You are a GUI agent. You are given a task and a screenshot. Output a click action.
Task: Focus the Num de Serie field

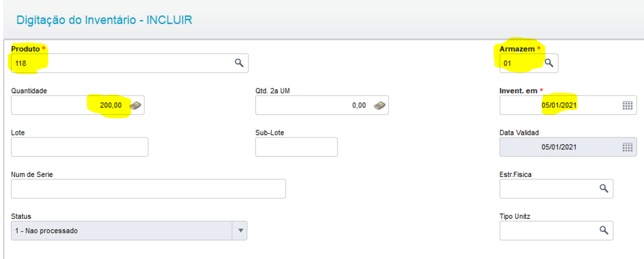click(148, 189)
